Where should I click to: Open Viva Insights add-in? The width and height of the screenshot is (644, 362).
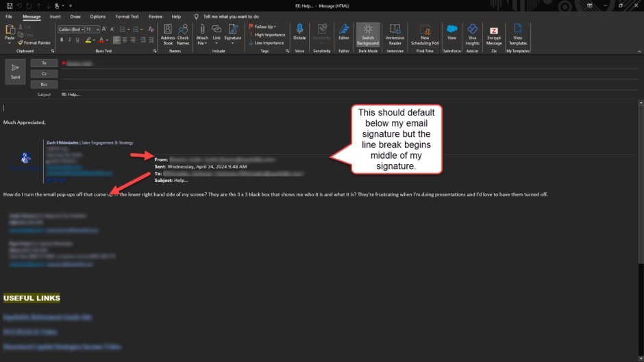coord(472,34)
